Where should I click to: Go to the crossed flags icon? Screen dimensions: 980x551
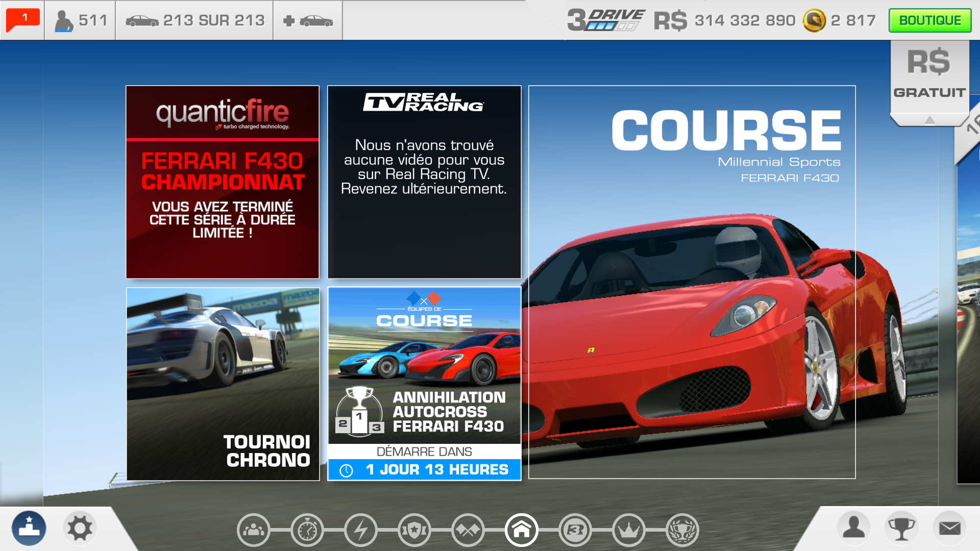point(468,530)
